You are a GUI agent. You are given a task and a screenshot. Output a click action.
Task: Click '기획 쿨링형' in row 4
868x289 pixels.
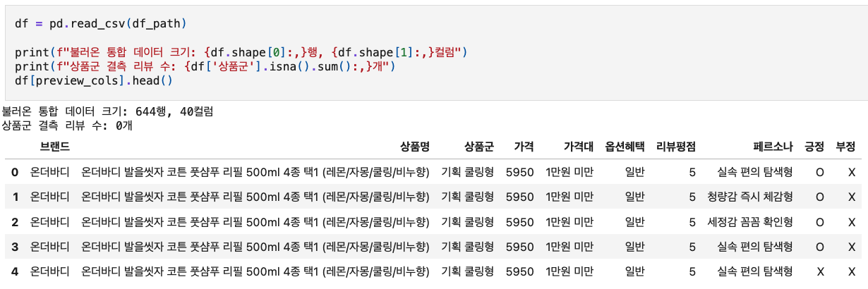tap(467, 271)
